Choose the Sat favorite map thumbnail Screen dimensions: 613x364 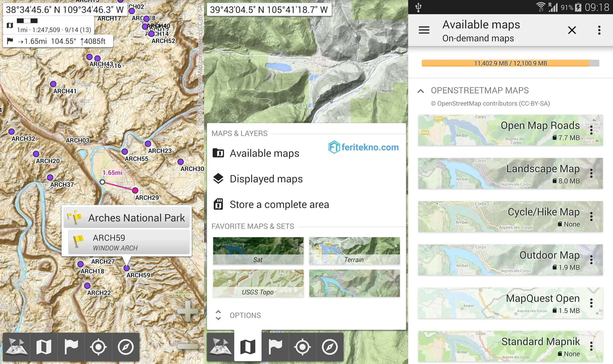coord(258,251)
